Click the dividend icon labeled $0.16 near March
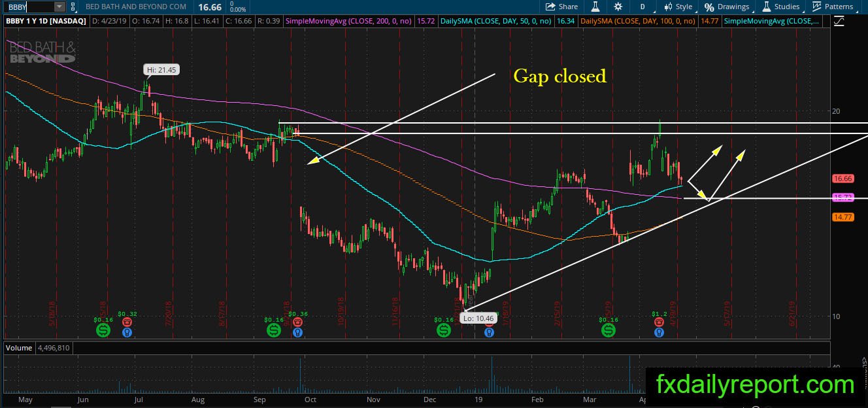The image size is (868, 408). [x=609, y=331]
